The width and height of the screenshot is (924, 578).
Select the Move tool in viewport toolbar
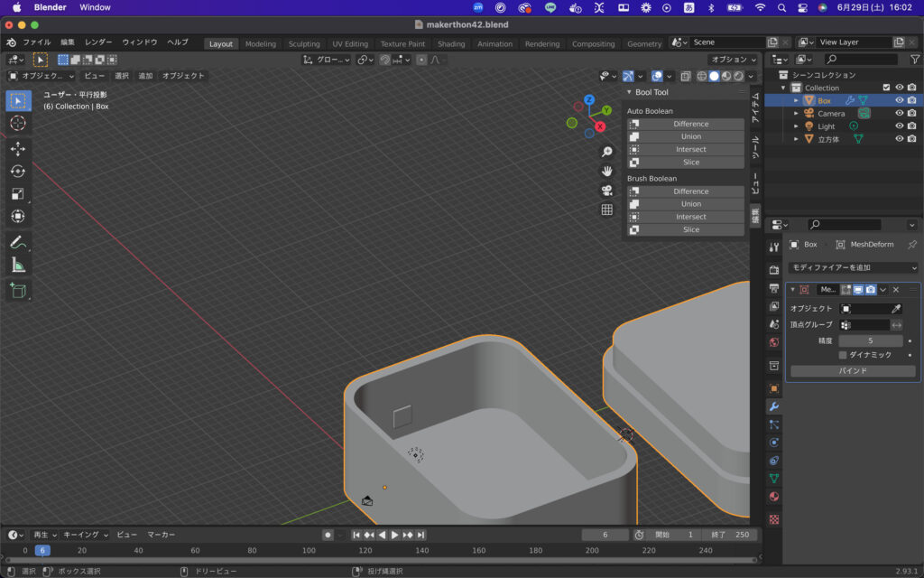(x=18, y=149)
